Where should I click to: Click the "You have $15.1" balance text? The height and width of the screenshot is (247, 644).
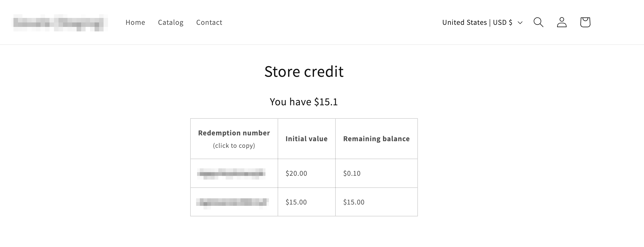coord(304,102)
